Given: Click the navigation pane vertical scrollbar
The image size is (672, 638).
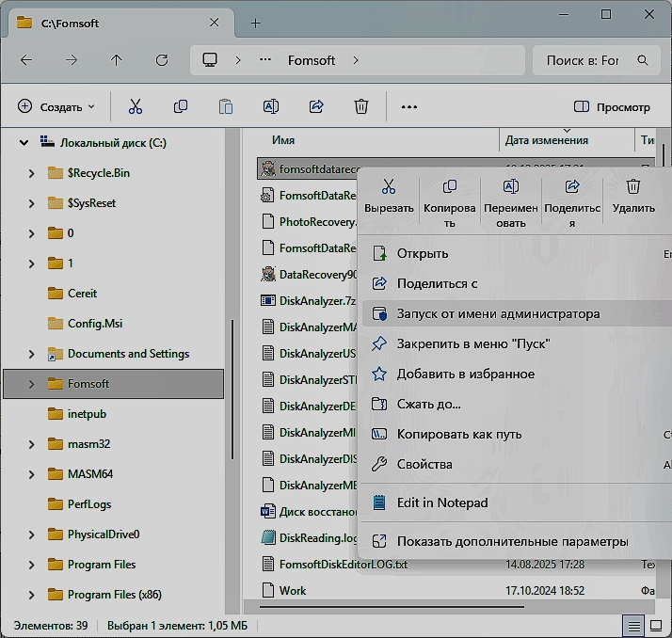Looking at the screenshot, I should [x=232, y=389].
